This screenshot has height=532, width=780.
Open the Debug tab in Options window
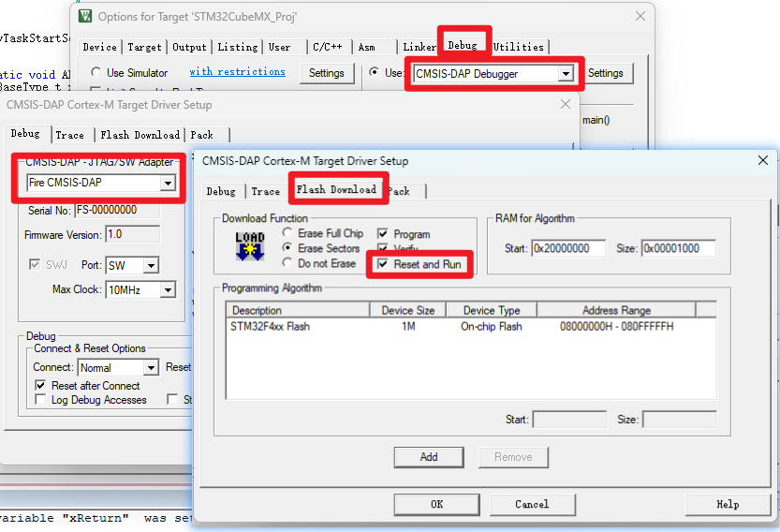click(463, 45)
